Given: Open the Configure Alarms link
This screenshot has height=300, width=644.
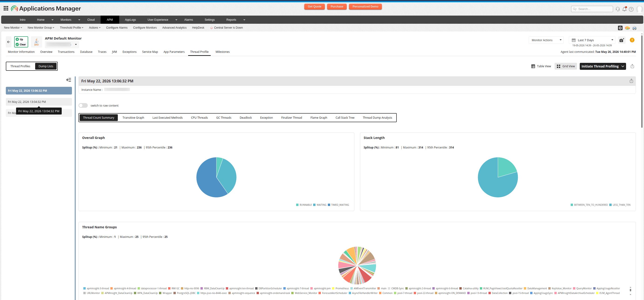Looking at the screenshot, I should 117,28.
